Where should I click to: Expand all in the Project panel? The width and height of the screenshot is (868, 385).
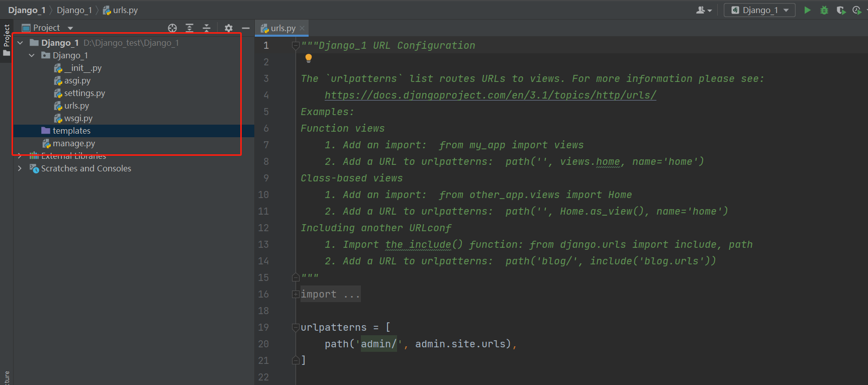189,28
